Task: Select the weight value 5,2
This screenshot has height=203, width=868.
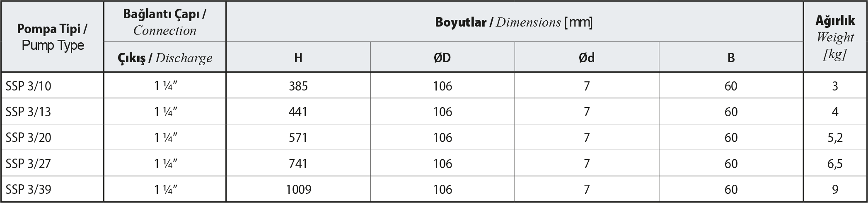Action: pos(835,138)
